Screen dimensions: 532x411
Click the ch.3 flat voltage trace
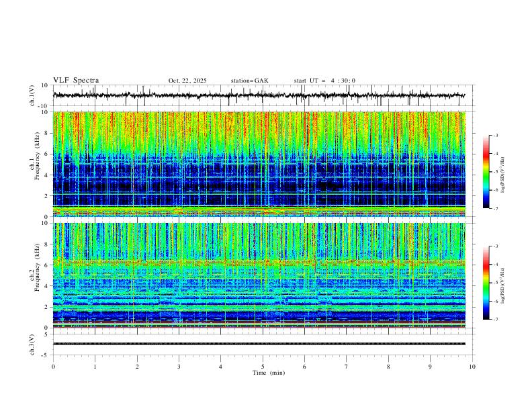(x=259, y=344)
